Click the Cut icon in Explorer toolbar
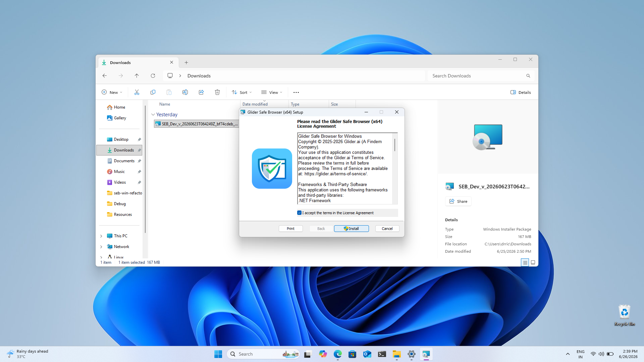Viewport: 644px width, 362px height. (x=137, y=92)
